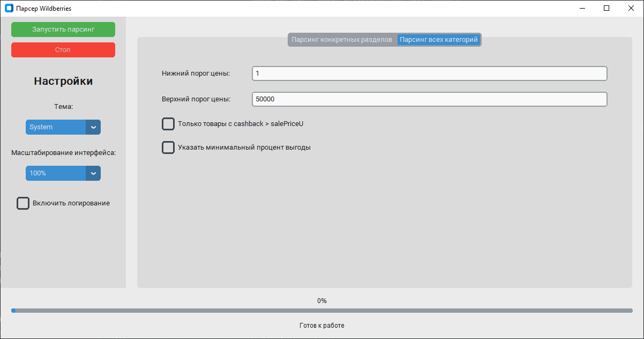
Task: Click the Готов к работе status text
Action: tap(322, 326)
